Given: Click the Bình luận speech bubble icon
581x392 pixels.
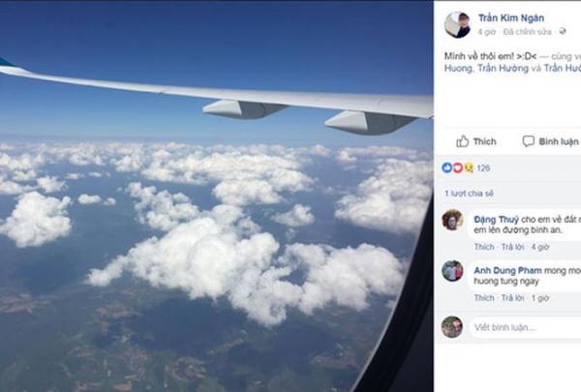Looking at the screenshot, I should coord(528,141).
